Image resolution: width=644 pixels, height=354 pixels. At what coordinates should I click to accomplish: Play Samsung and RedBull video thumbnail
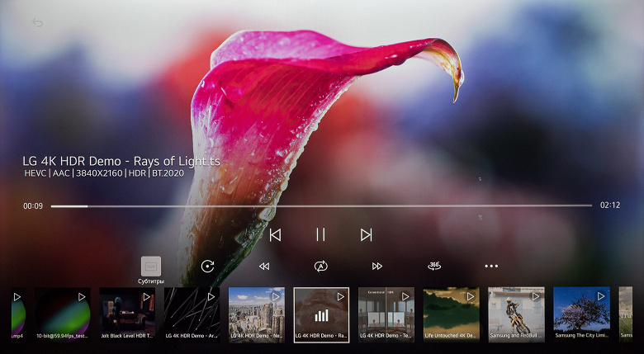(x=516, y=315)
